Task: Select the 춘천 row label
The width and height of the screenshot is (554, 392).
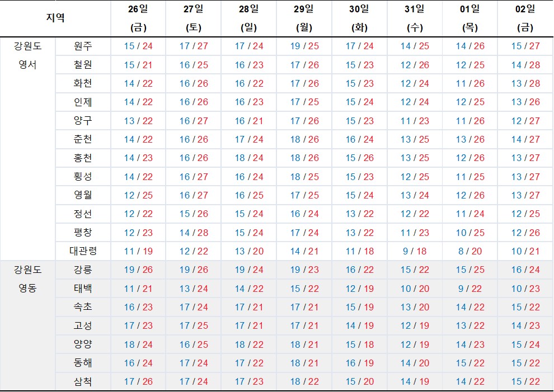Action: (83, 139)
